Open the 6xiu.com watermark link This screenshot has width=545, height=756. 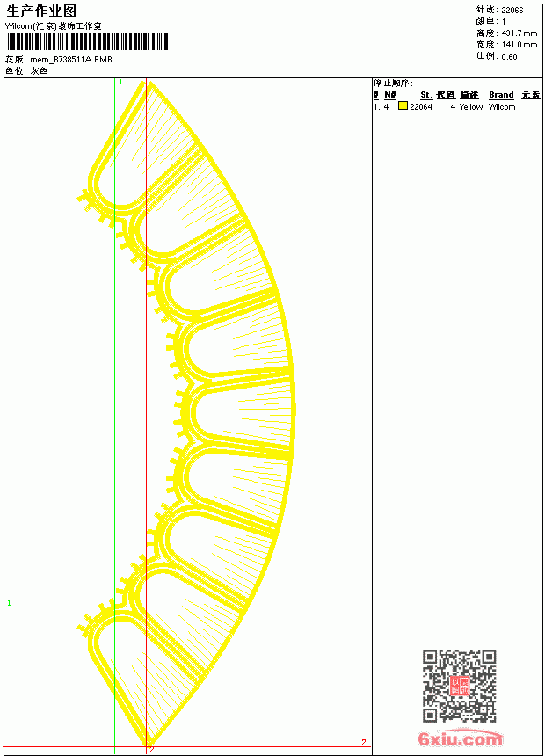point(460,739)
